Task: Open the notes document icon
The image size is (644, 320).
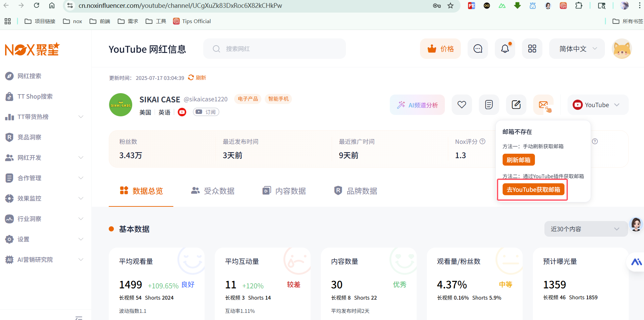Action: [x=489, y=105]
